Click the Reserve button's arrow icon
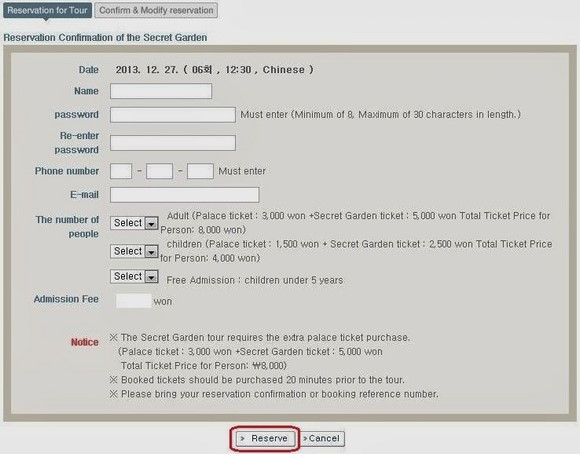This screenshot has height=454, width=580. pos(243,438)
